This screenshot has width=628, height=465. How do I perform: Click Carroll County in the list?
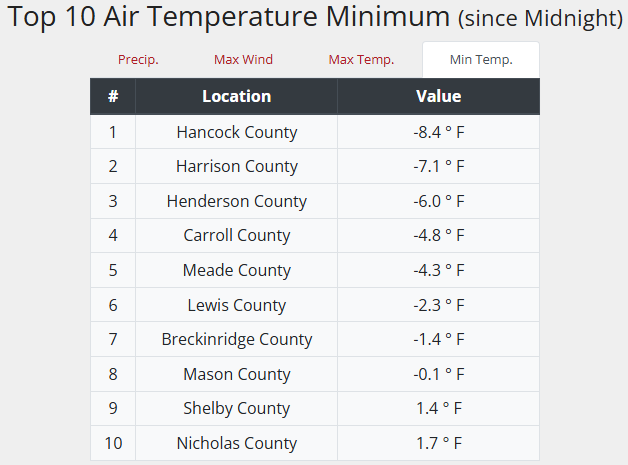point(237,236)
